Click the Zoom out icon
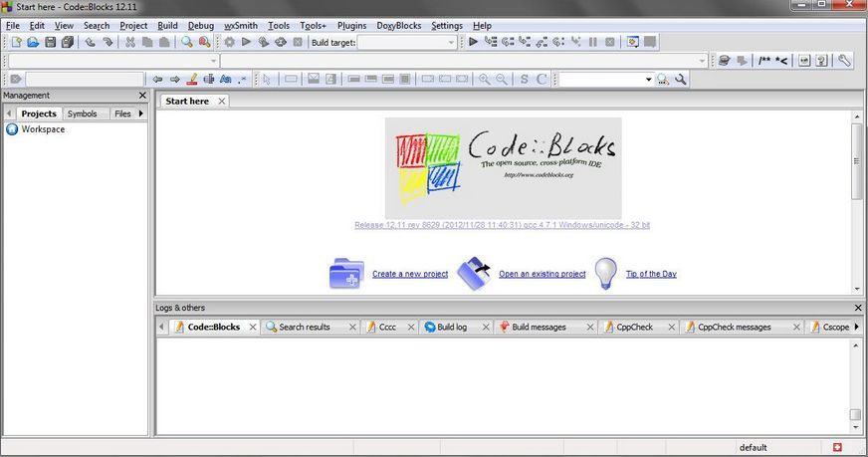 [x=502, y=80]
